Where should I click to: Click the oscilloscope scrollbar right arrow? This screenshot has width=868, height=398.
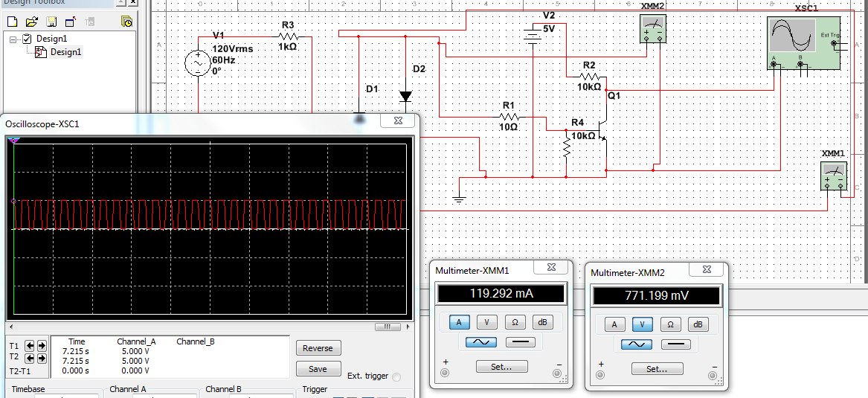pos(410,327)
